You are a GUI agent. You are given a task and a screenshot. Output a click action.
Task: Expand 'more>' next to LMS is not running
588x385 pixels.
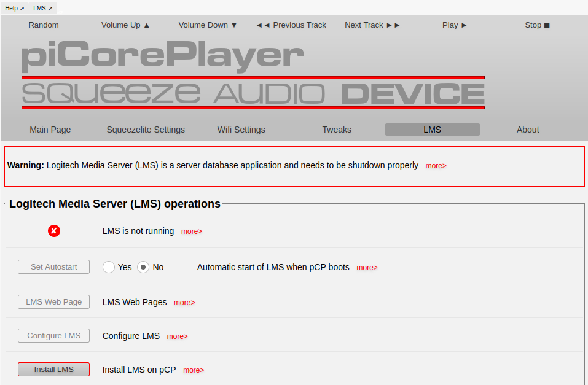click(192, 231)
